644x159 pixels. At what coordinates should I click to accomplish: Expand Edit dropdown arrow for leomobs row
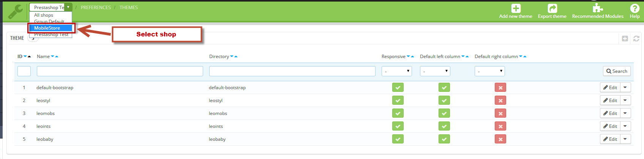pos(625,113)
